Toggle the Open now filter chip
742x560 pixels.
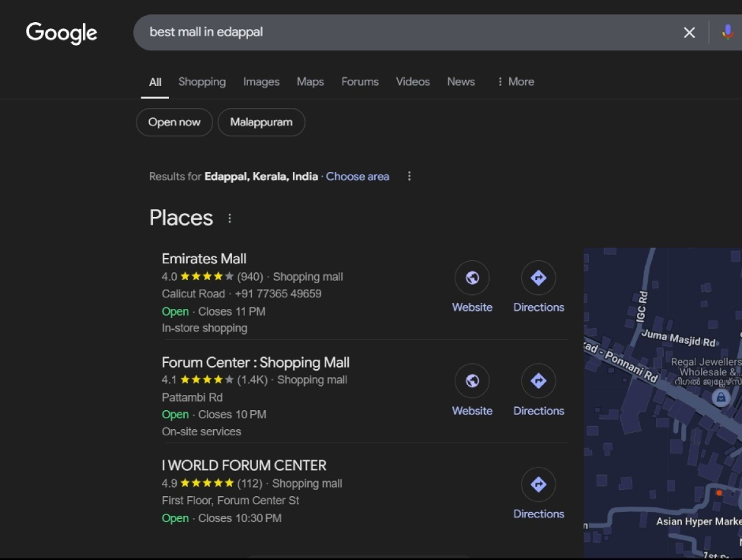(174, 122)
